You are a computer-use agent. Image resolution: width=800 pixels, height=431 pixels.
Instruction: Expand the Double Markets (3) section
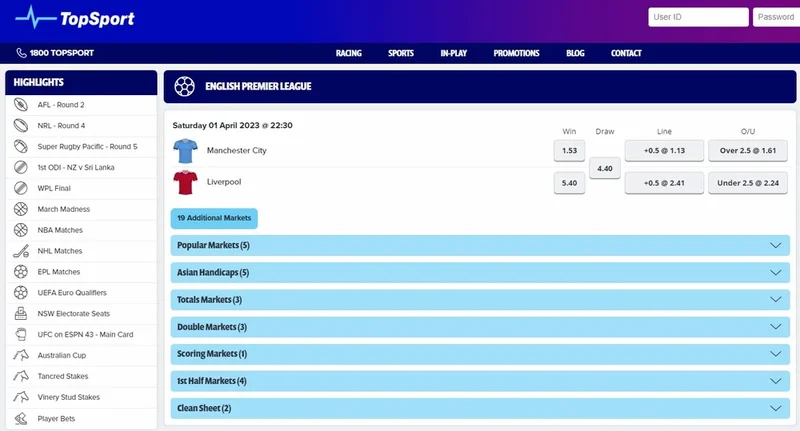[480, 327]
